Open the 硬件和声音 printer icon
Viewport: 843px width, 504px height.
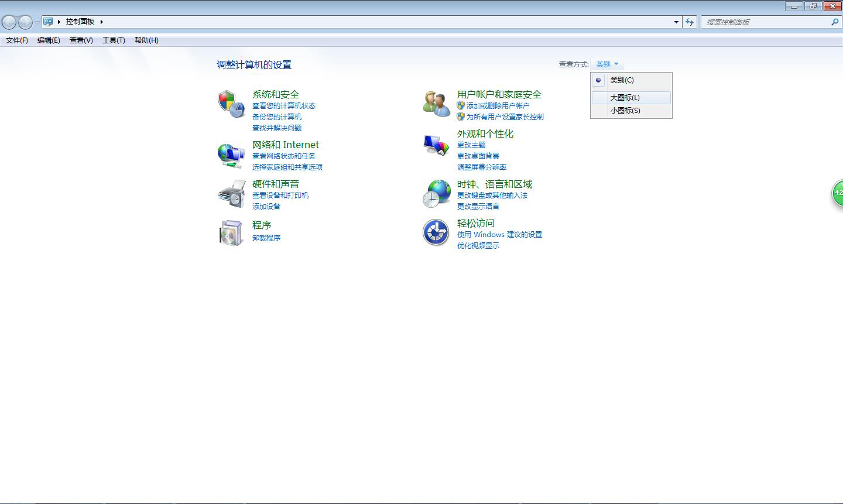(231, 194)
